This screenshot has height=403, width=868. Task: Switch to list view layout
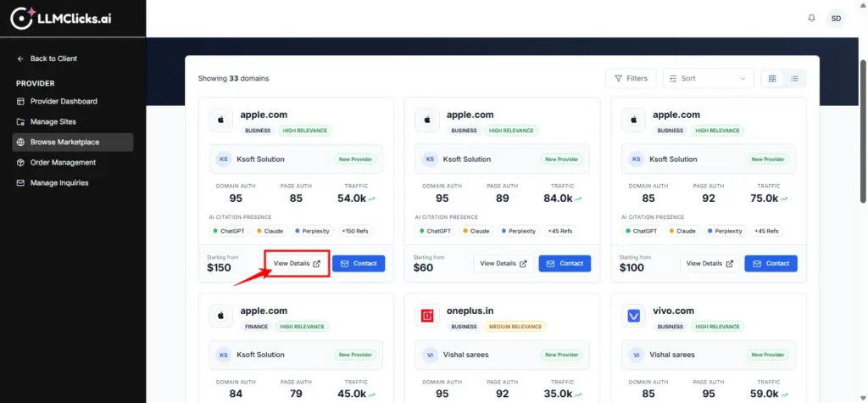point(795,78)
